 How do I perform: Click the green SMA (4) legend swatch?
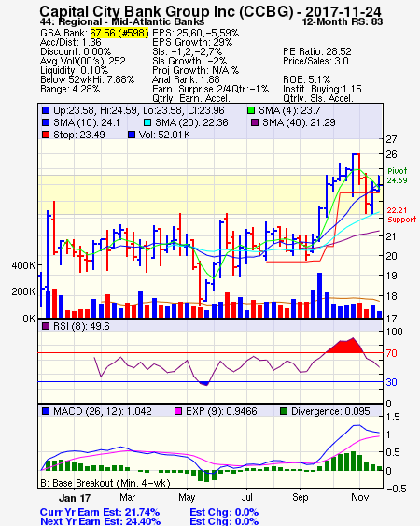251,110
